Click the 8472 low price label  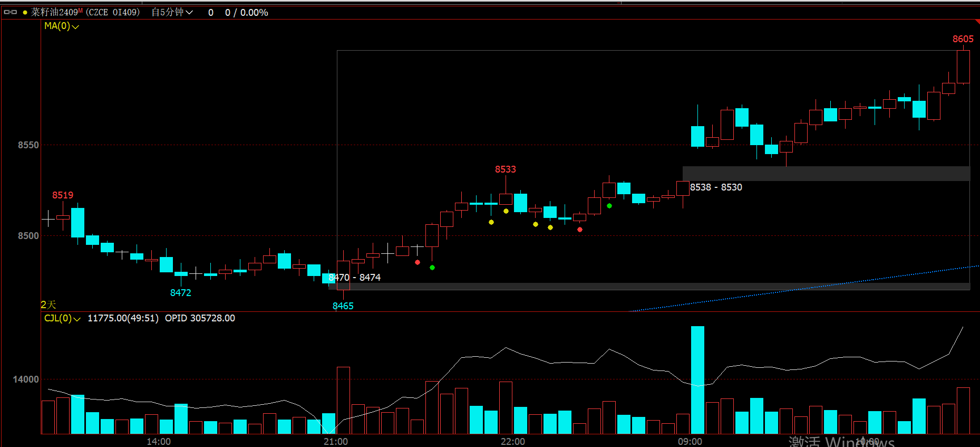(x=180, y=293)
